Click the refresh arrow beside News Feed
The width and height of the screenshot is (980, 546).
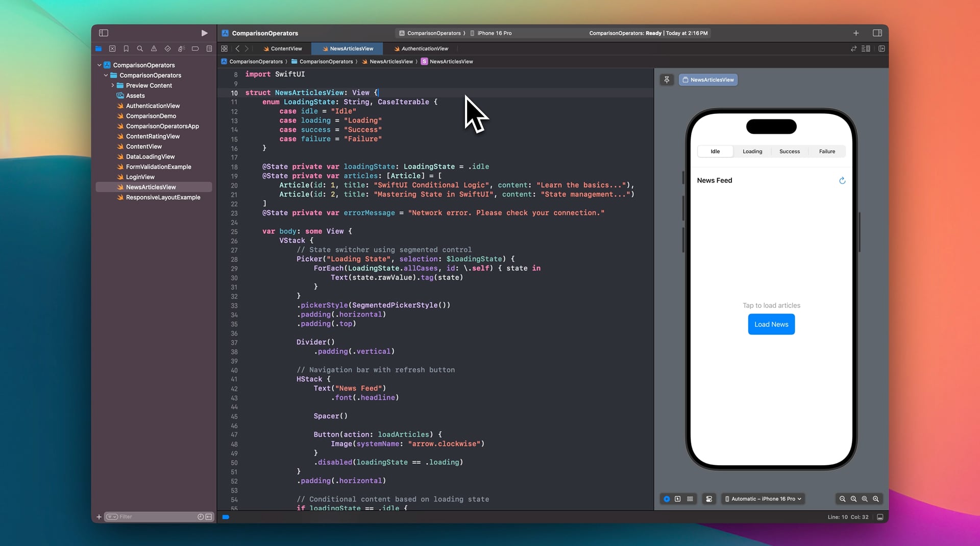(842, 180)
